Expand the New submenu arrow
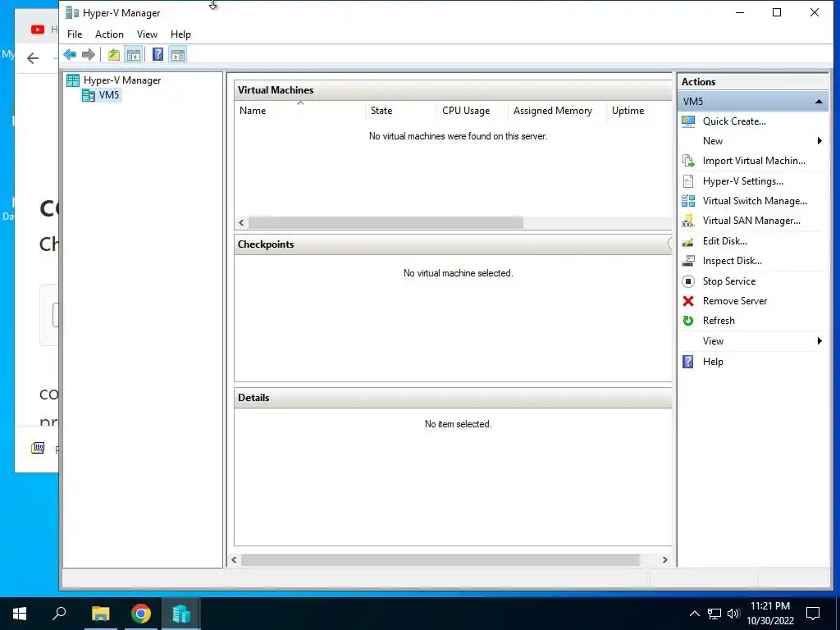Image resolution: width=840 pixels, height=630 pixels. [x=819, y=141]
